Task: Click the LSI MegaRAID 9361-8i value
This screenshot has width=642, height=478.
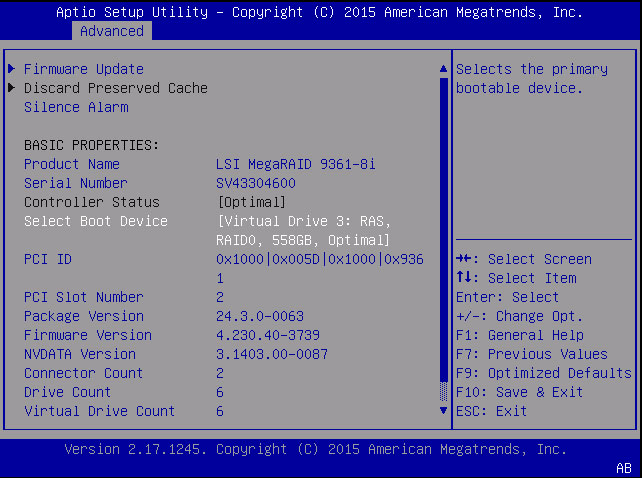Action: point(296,164)
